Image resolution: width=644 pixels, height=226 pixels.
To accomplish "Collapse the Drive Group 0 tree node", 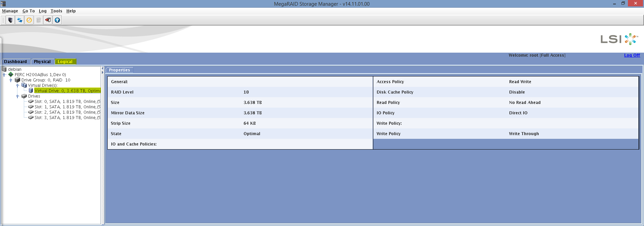I will point(11,80).
